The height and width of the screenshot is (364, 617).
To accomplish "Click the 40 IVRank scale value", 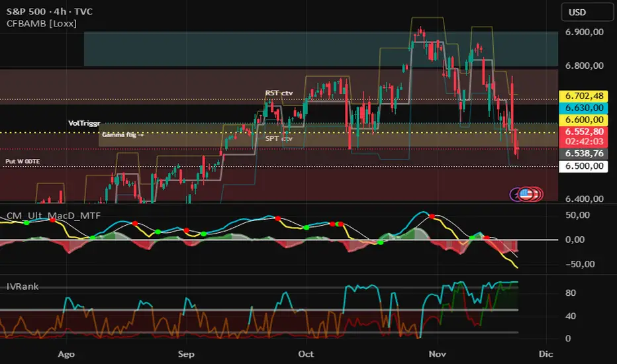I will pyautogui.click(x=571, y=316).
